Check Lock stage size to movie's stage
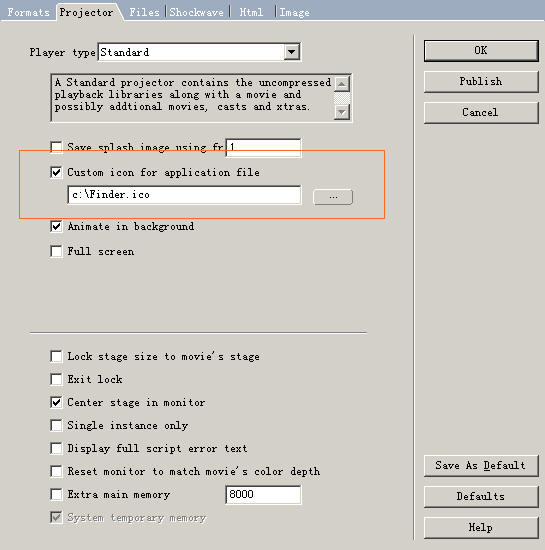 [x=56, y=356]
